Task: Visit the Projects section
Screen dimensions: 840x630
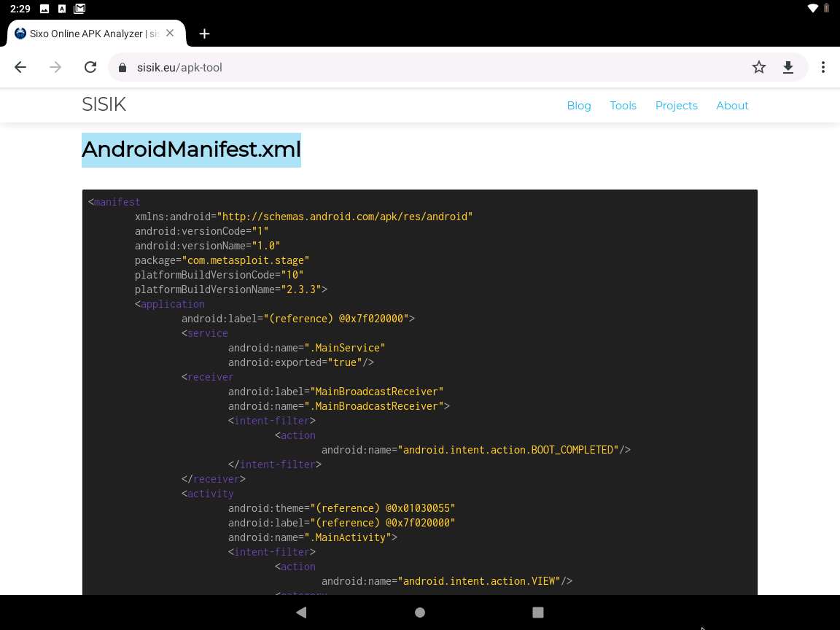Action: coord(676,106)
